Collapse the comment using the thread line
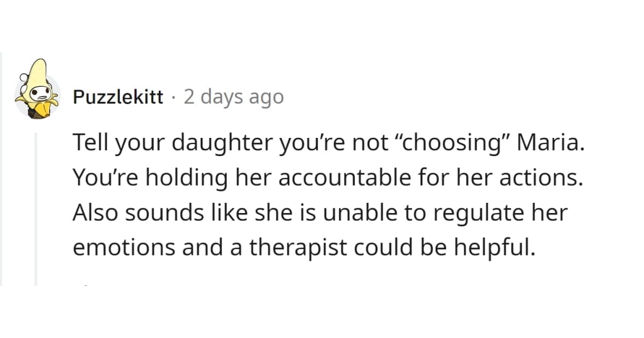644x338 pixels. click(36, 209)
